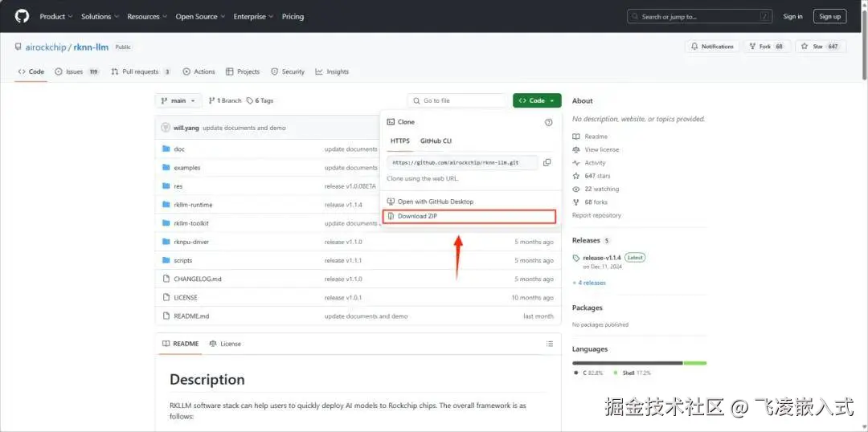This screenshot has width=868, height=432.
Task: Open the rknn-llm repository name link
Action: (91, 47)
